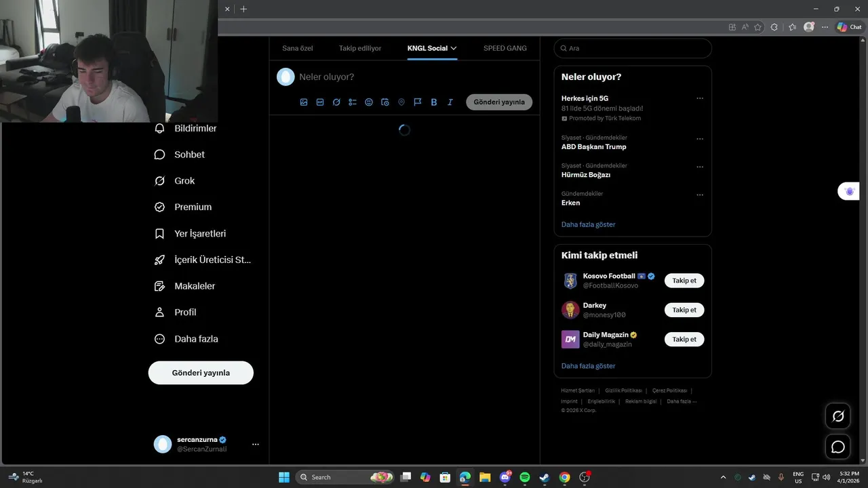Open the floating Grok button
Image resolution: width=868 pixels, height=488 pixels.
(838, 416)
